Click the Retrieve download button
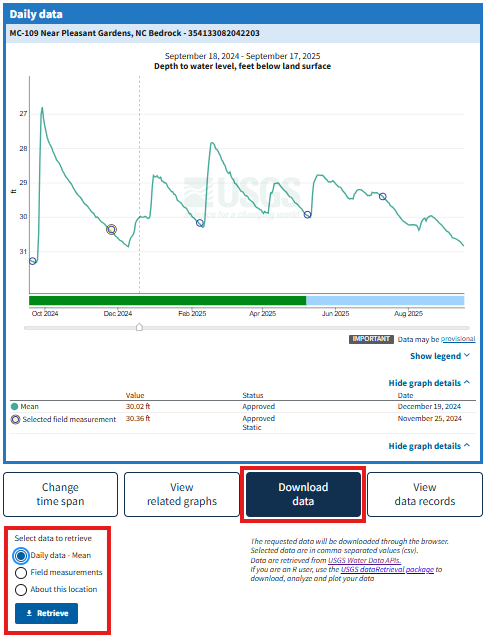Screen dimensions: 485x635 tap(46, 613)
